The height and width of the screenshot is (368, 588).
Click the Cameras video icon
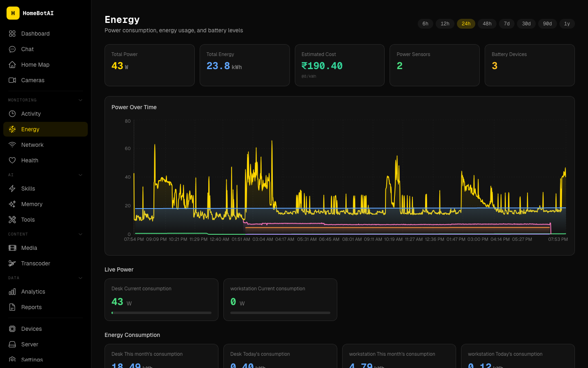12,80
